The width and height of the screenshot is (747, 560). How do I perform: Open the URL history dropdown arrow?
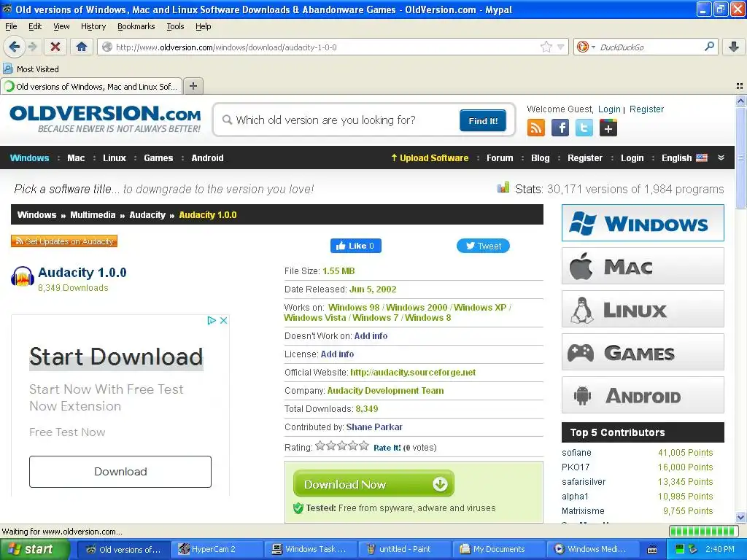coord(561,47)
